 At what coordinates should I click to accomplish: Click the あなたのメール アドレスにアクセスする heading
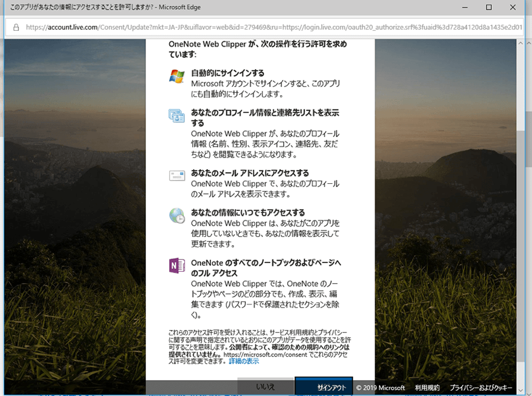[249, 173]
